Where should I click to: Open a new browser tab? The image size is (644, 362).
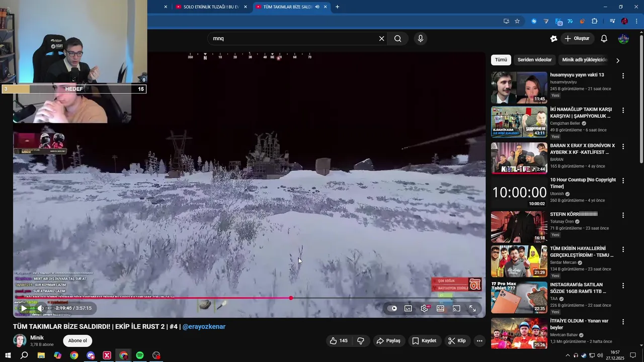point(337,7)
